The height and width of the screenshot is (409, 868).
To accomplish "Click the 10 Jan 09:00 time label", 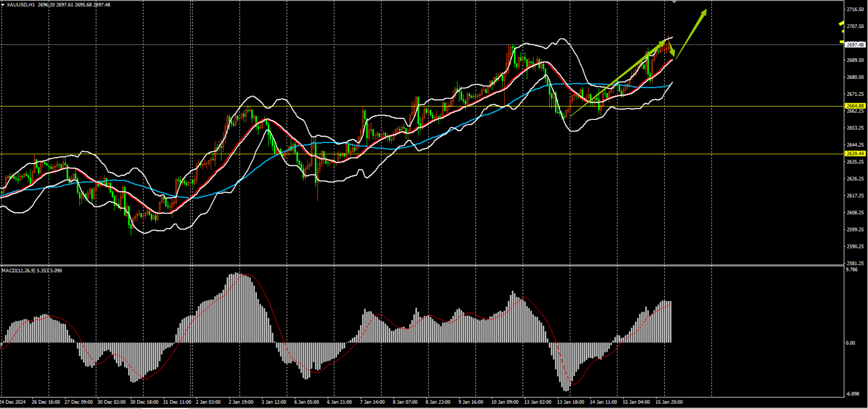I will [x=505, y=402].
